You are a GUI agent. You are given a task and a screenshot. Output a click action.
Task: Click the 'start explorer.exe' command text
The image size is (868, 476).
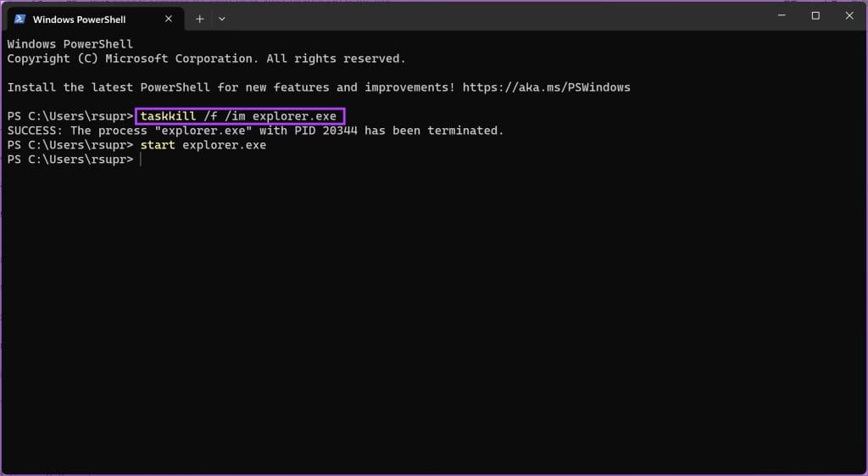coord(203,145)
